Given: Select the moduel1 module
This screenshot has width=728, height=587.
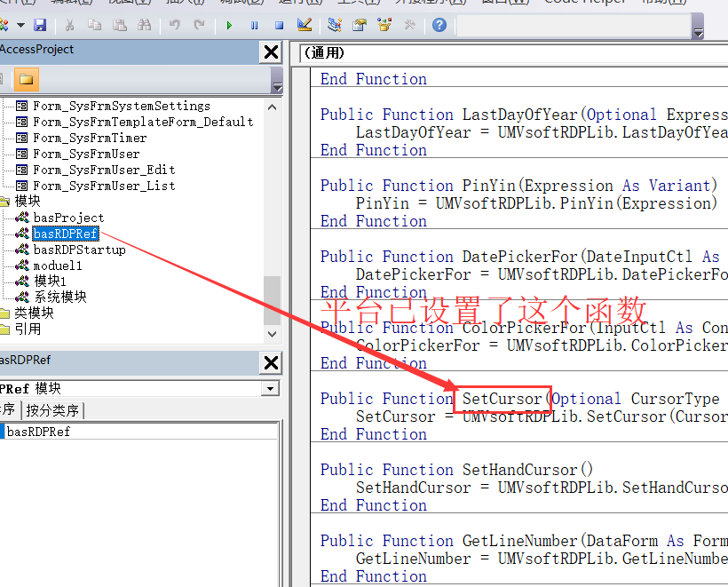Looking at the screenshot, I should pos(58,266).
